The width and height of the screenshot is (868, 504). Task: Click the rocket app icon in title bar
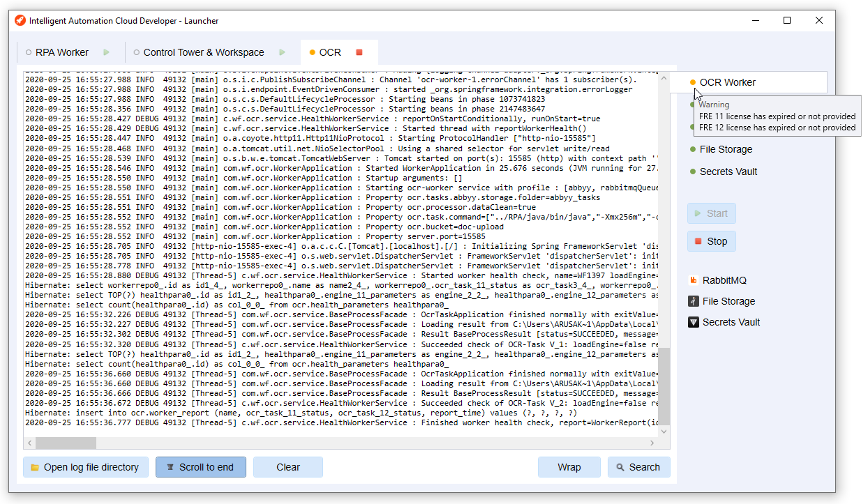(20, 21)
